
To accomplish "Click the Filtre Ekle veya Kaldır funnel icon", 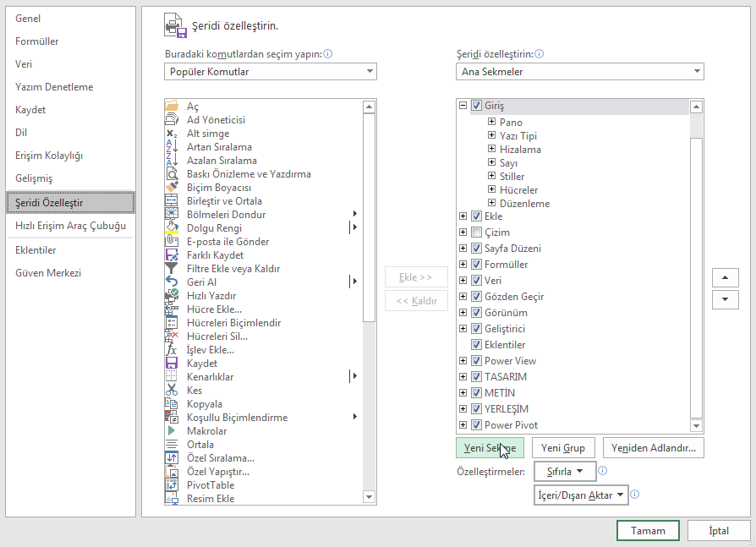I will [x=172, y=268].
